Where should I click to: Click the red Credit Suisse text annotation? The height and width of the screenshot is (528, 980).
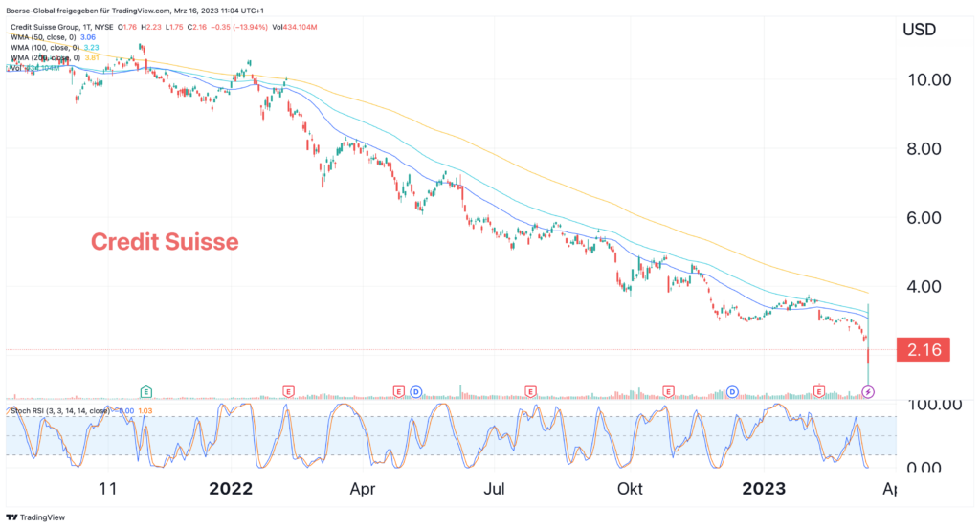(x=164, y=242)
